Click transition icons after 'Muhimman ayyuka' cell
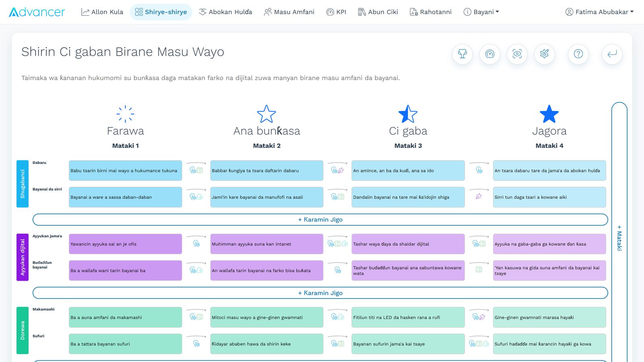 [337, 244]
